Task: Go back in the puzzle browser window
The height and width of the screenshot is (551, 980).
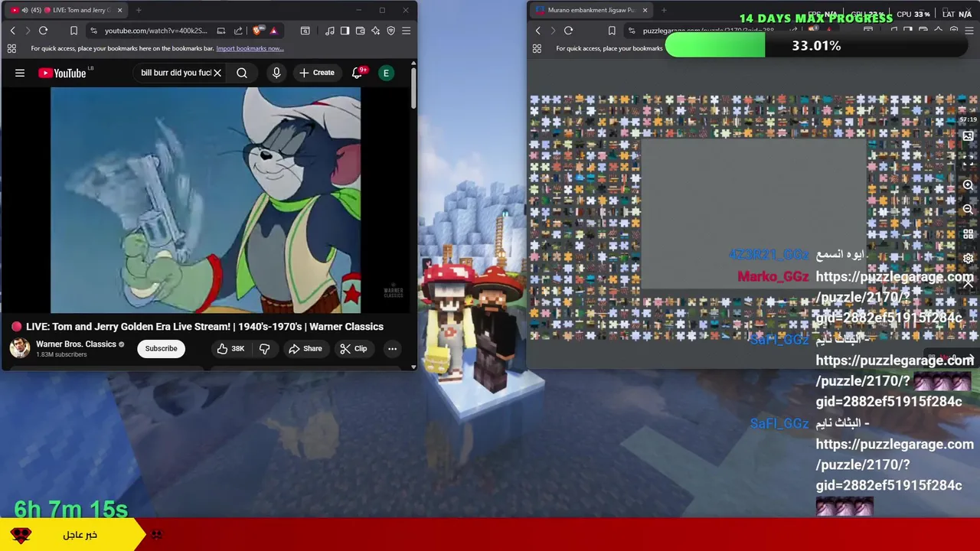Action: (x=537, y=31)
